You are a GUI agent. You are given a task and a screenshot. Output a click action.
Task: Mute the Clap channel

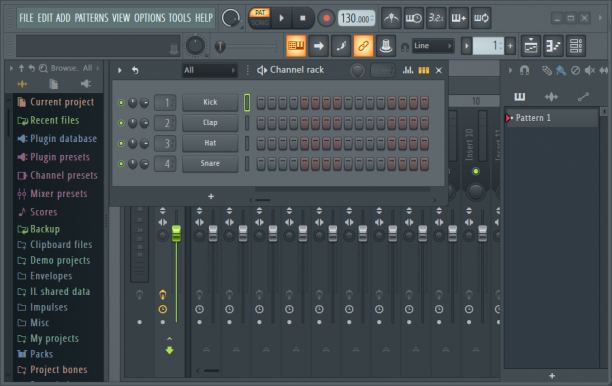pos(121,123)
